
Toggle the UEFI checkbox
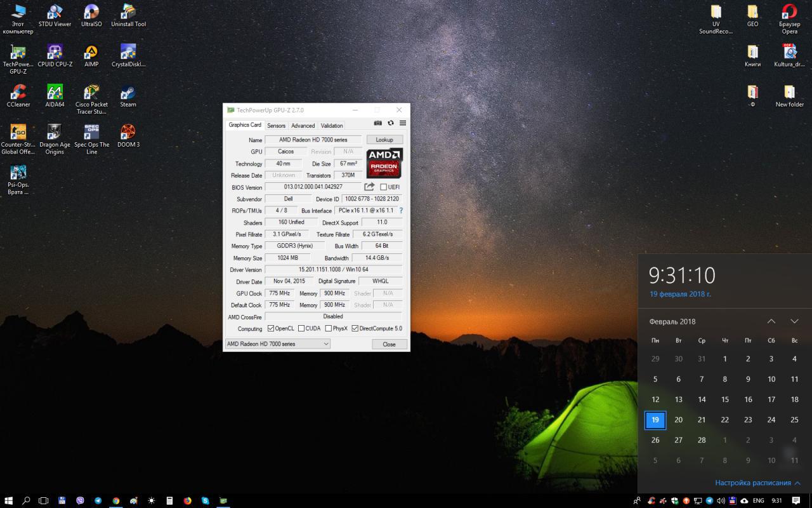point(384,187)
